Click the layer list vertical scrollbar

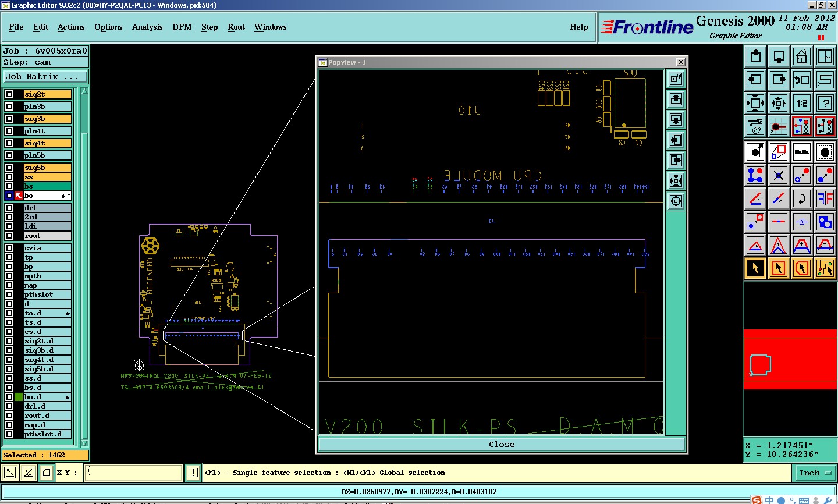84,267
